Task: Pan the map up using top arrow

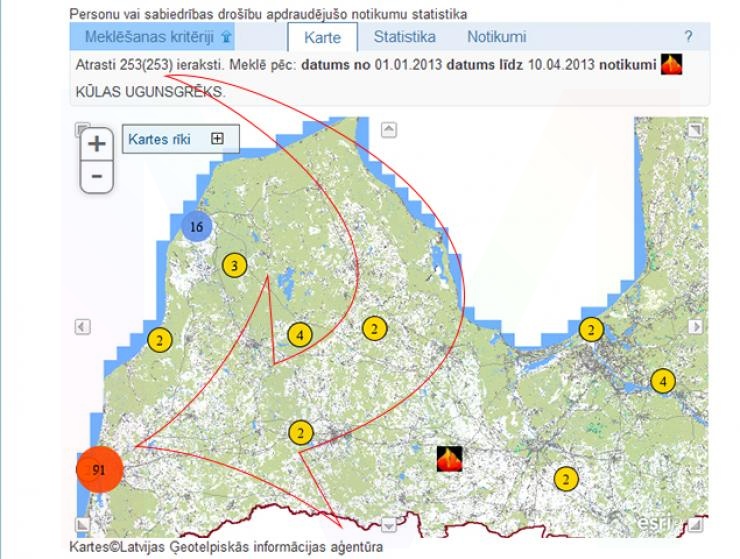Action: tap(390, 129)
